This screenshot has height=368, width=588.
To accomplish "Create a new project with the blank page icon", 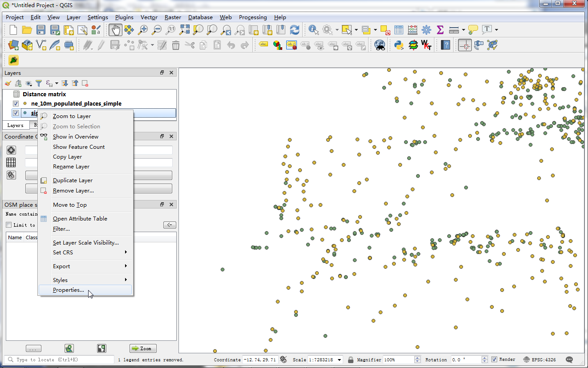I will pos(13,30).
